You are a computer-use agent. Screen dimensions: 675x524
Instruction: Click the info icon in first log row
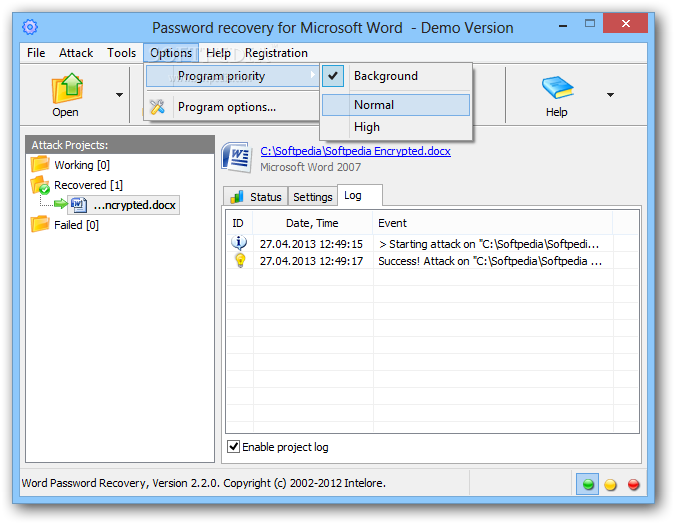tap(239, 243)
